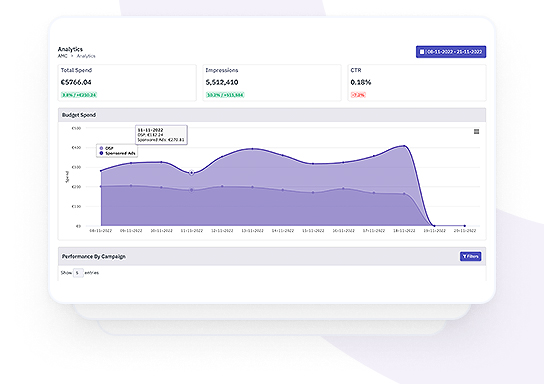Click the AMC breadcrumb link

(62, 56)
